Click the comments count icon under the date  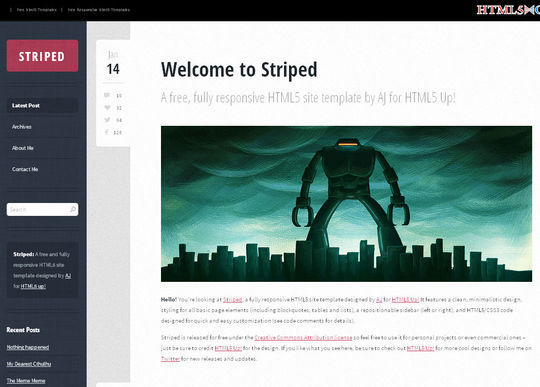107,95
